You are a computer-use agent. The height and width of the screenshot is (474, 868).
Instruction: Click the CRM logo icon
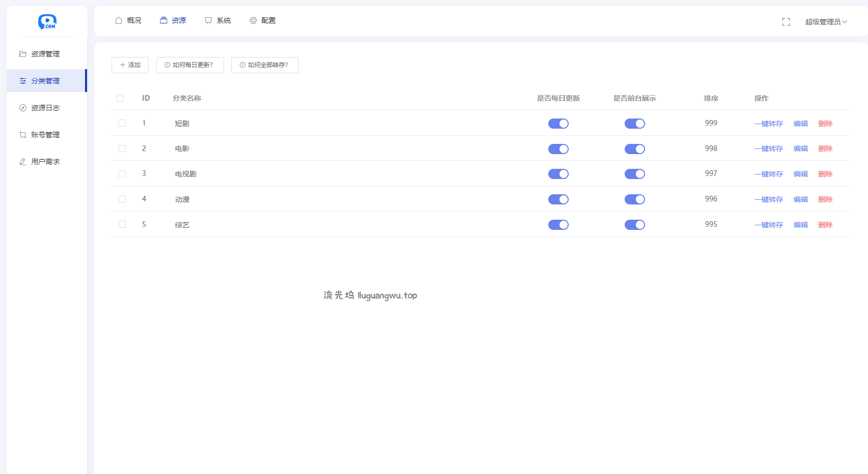click(x=47, y=21)
